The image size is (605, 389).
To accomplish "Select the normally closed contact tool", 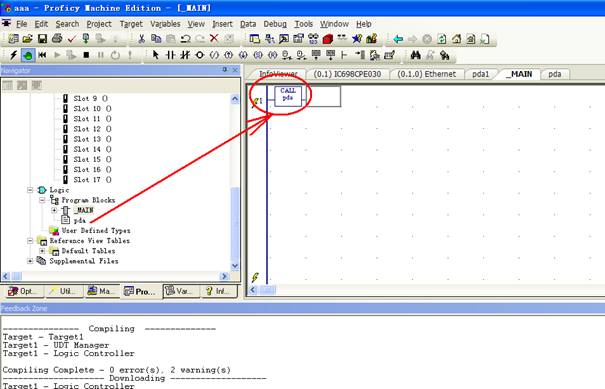I will point(185,55).
